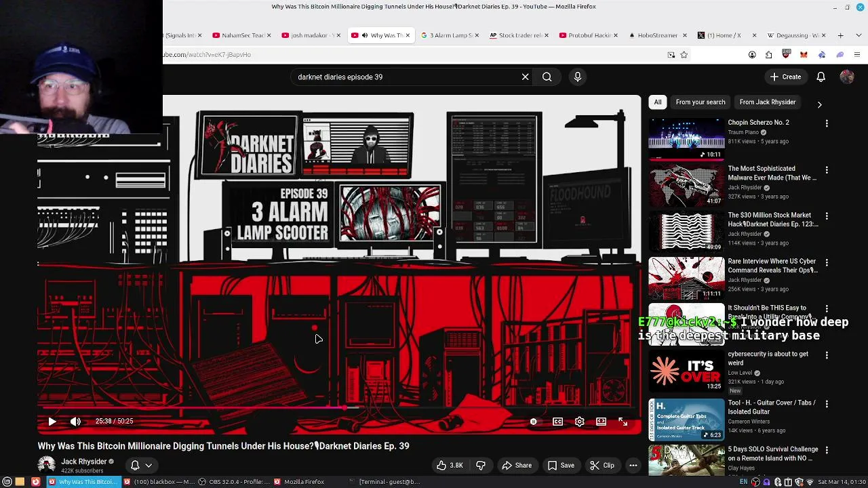Switch to Terminal guest taskbar window
This screenshot has width=868, height=488.
[384, 482]
